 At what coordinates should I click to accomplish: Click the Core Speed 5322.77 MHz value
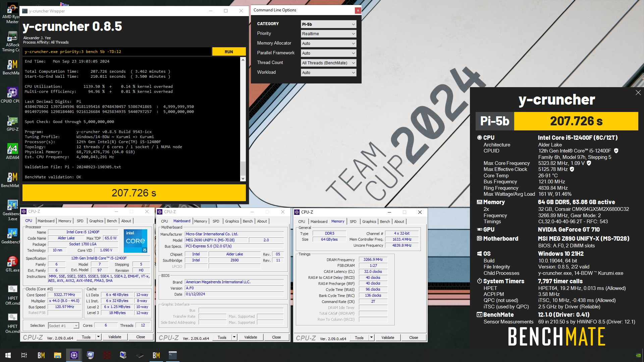pyautogui.click(x=64, y=295)
